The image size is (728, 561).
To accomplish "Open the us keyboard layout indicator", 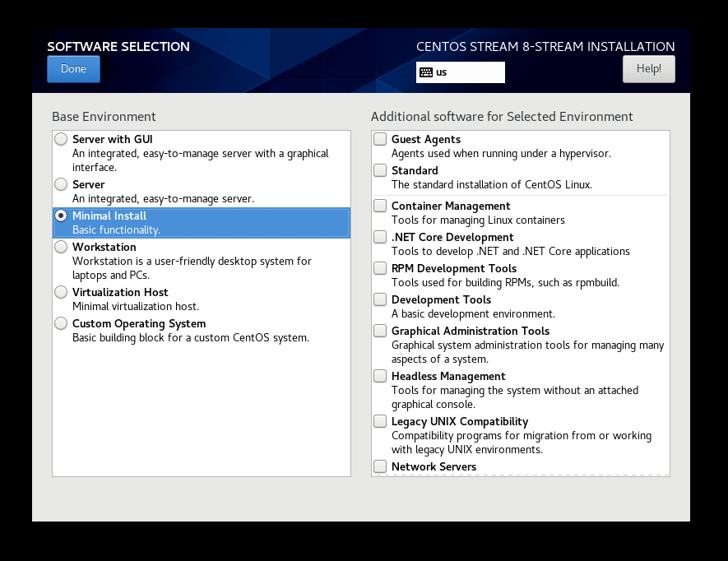I will (x=460, y=72).
